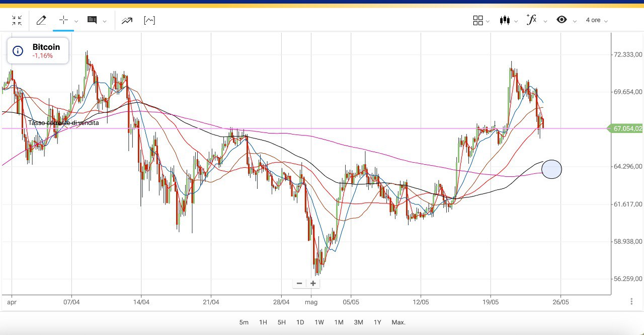Select the pencil drawing tool

(41, 21)
